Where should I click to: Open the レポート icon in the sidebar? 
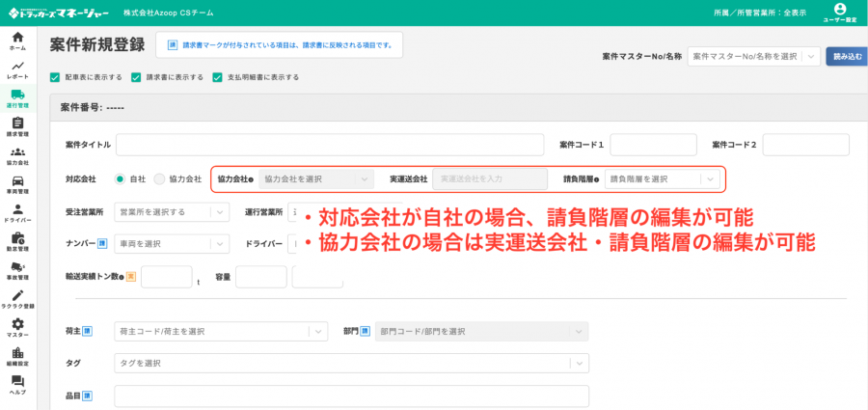(x=17, y=68)
